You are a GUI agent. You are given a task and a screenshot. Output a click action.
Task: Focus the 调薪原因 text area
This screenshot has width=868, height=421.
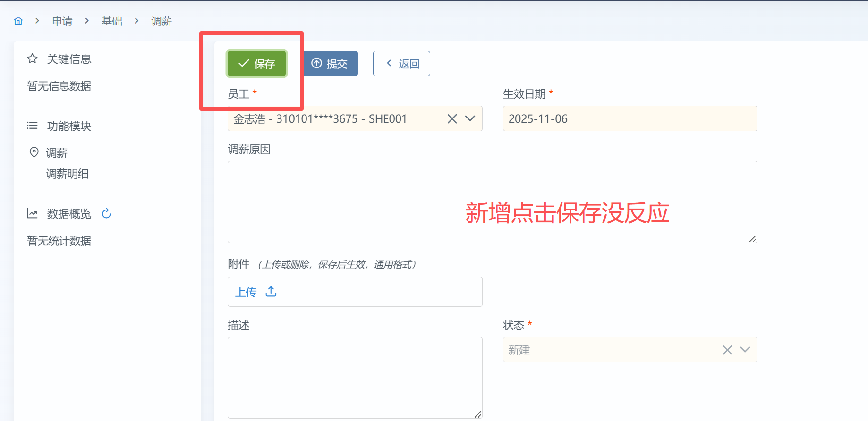point(492,202)
